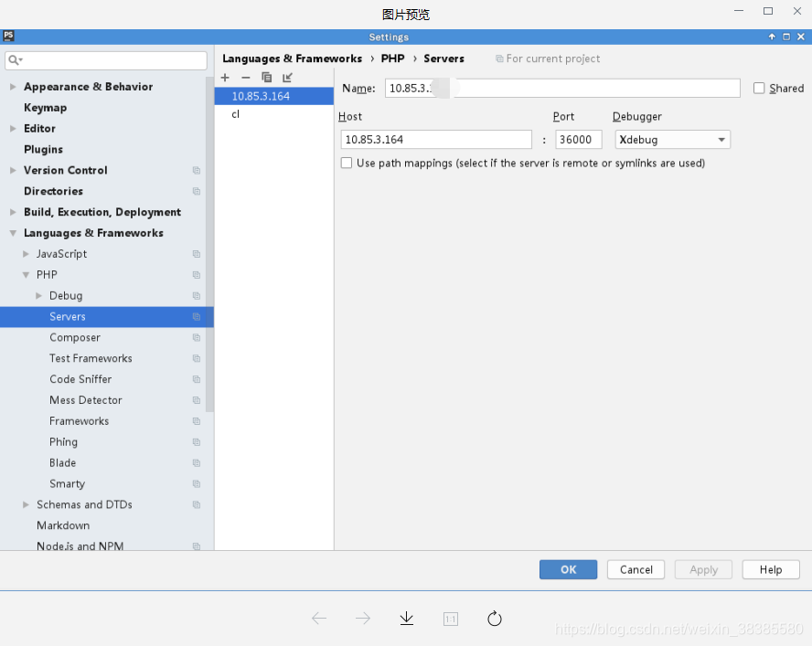Maximize the image preview window
Image resolution: width=812 pixels, height=646 pixels.
[768, 11]
